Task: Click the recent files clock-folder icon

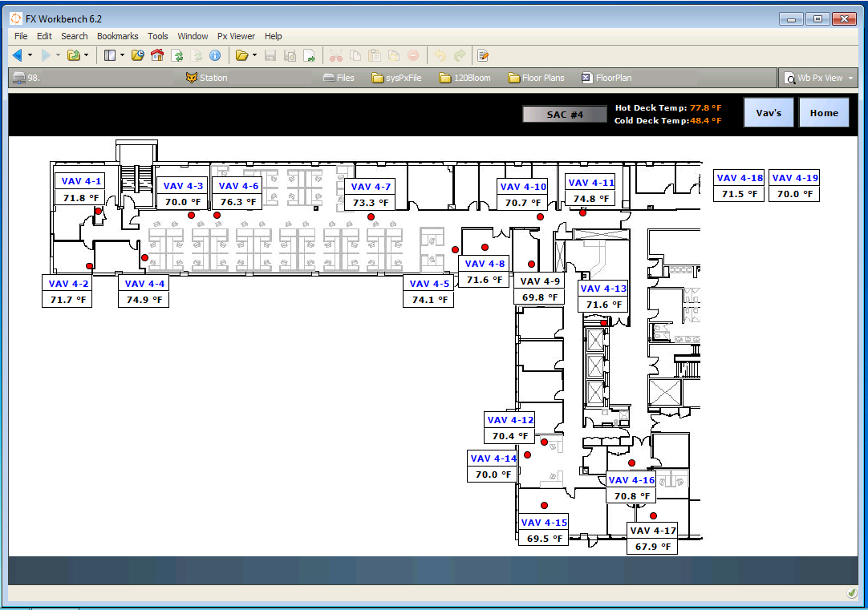Action: pos(136,55)
